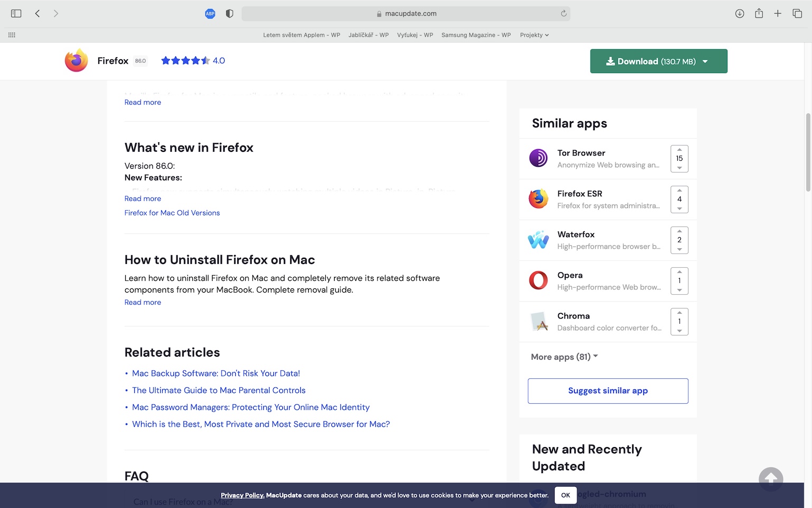The image size is (812, 508).
Task: Read more under What's new in Firefox
Action: point(143,198)
